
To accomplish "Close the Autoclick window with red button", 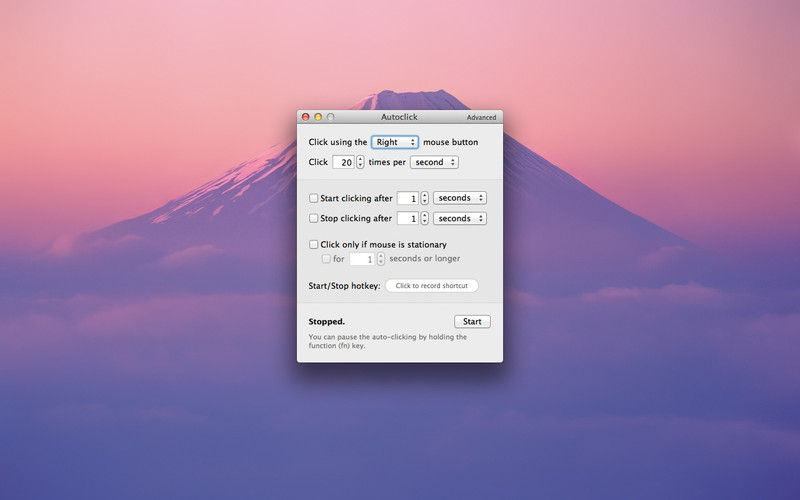I will coord(306,117).
